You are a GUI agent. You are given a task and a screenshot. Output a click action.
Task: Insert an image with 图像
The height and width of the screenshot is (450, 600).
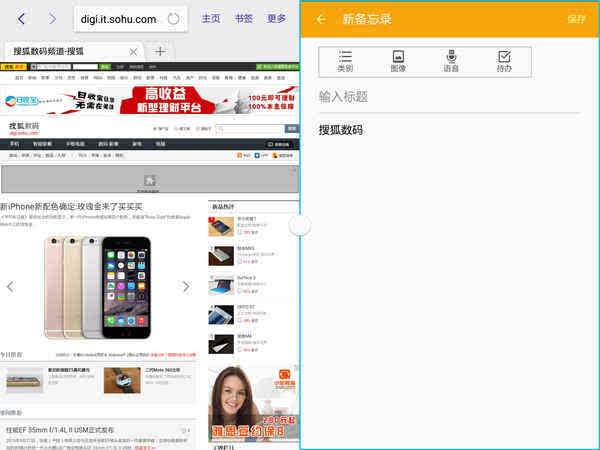(398, 62)
